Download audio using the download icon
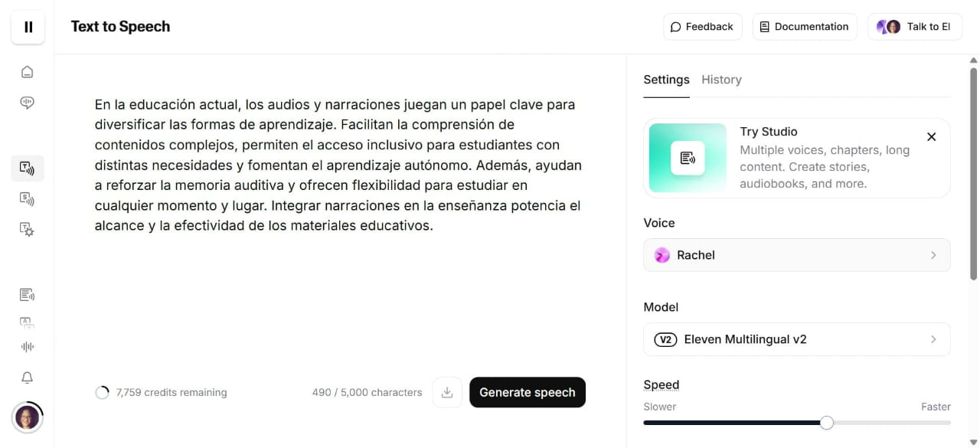Image resolution: width=980 pixels, height=448 pixels. (447, 392)
